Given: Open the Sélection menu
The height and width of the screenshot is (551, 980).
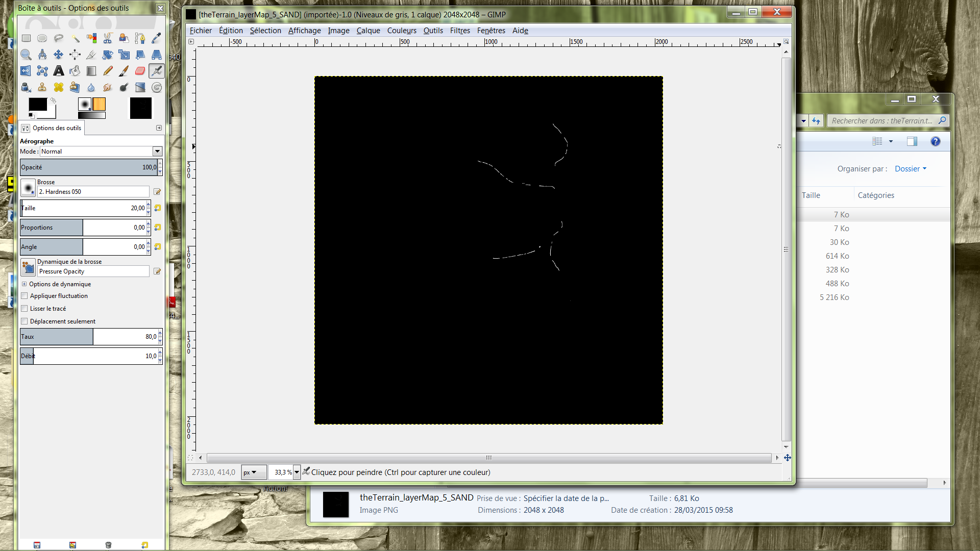Looking at the screenshot, I should pyautogui.click(x=265, y=31).
